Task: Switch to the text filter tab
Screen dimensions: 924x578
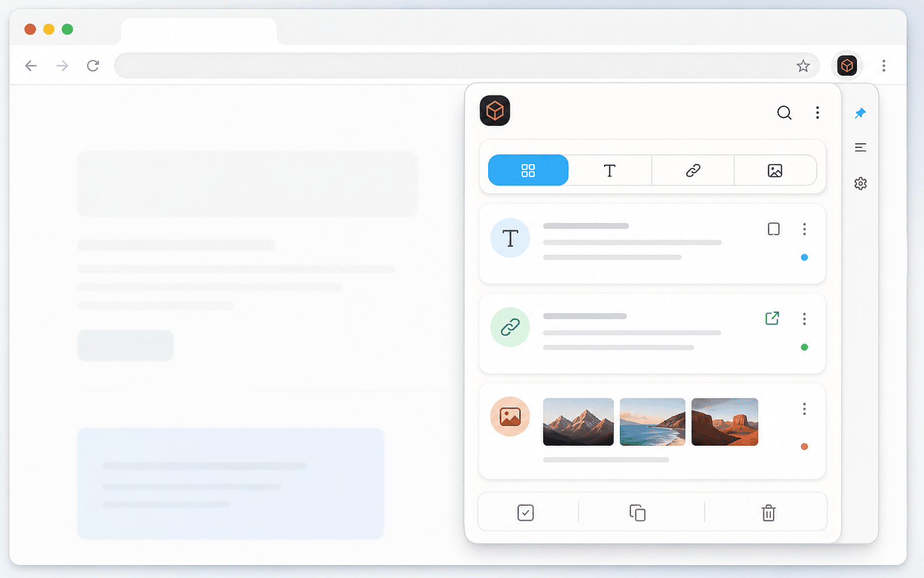Action: [610, 170]
